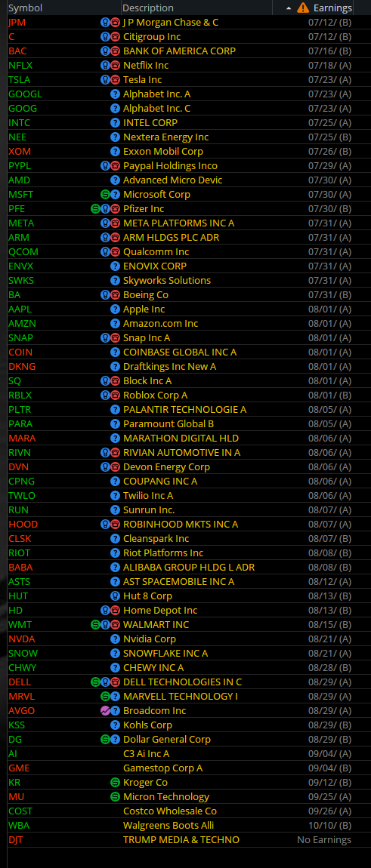Click the 09/26/ (A) earnings date for COST
371x868 pixels.
(330, 811)
